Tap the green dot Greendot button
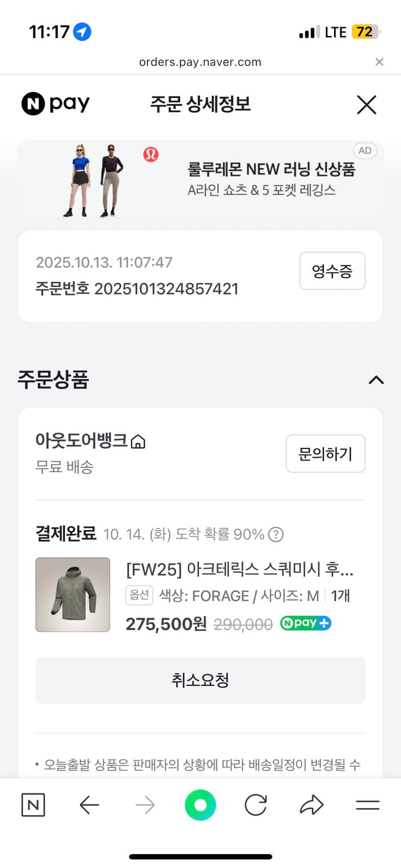401x868 pixels. coord(200,804)
